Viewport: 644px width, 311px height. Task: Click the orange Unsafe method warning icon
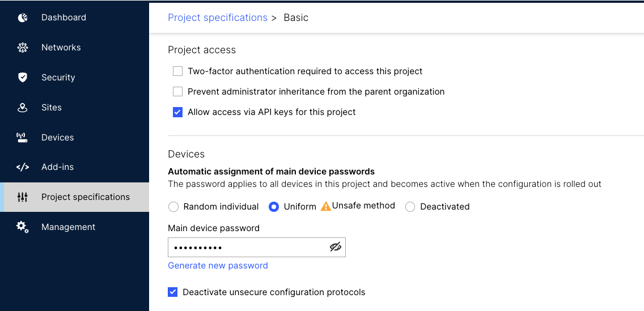(x=326, y=207)
